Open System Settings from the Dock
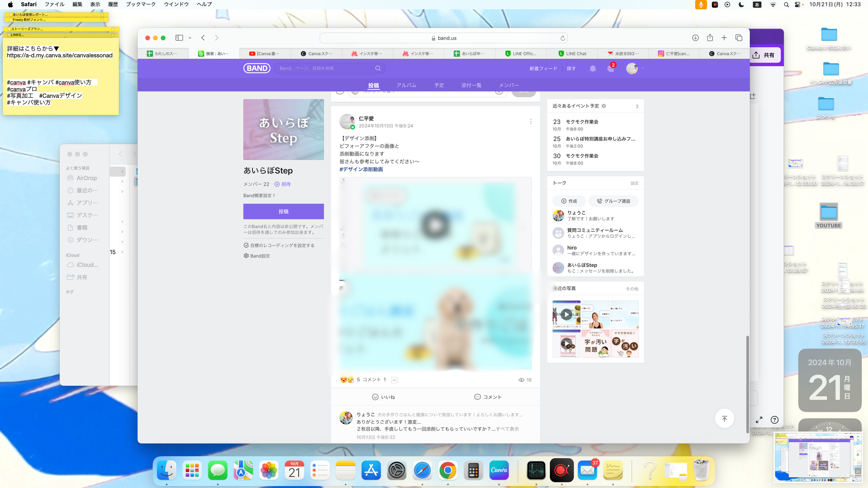Screen dimensions: 868x488 397,470
